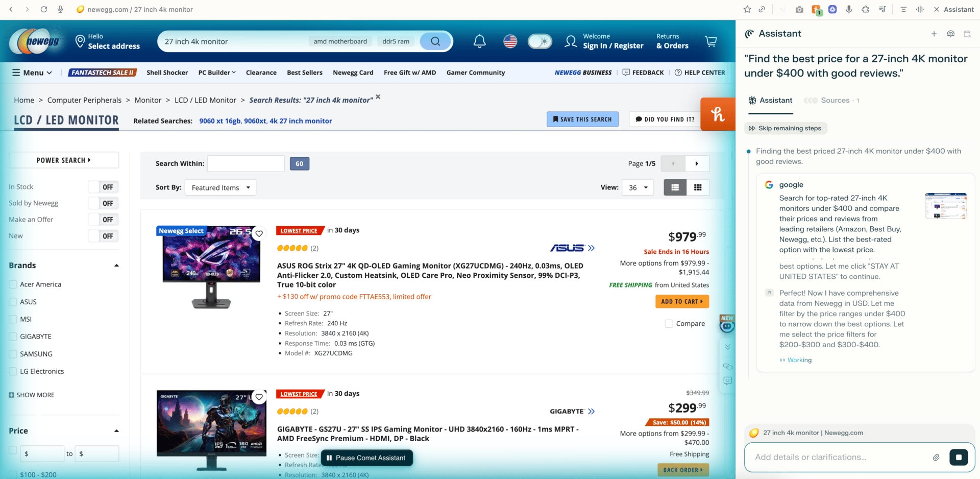The width and height of the screenshot is (980, 479).
Task: Click the location pin icon beside Select address
Action: click(80, 41)
